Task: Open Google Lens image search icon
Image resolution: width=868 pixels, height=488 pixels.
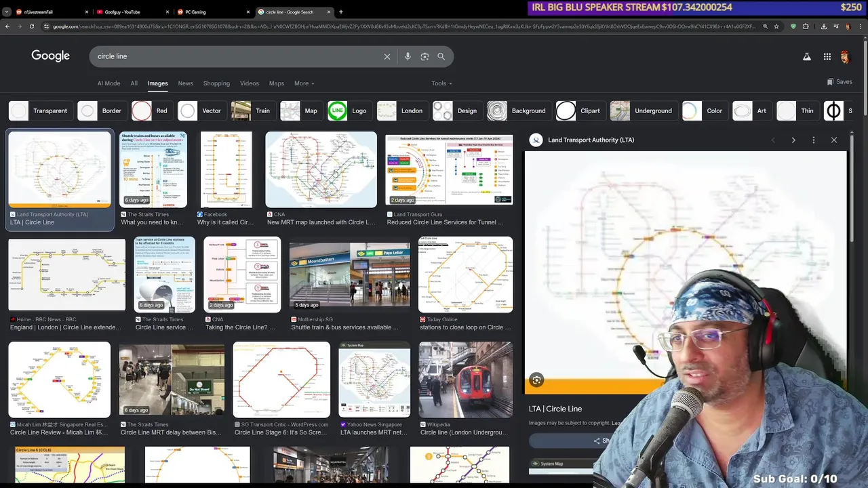Action: [425, 56]
